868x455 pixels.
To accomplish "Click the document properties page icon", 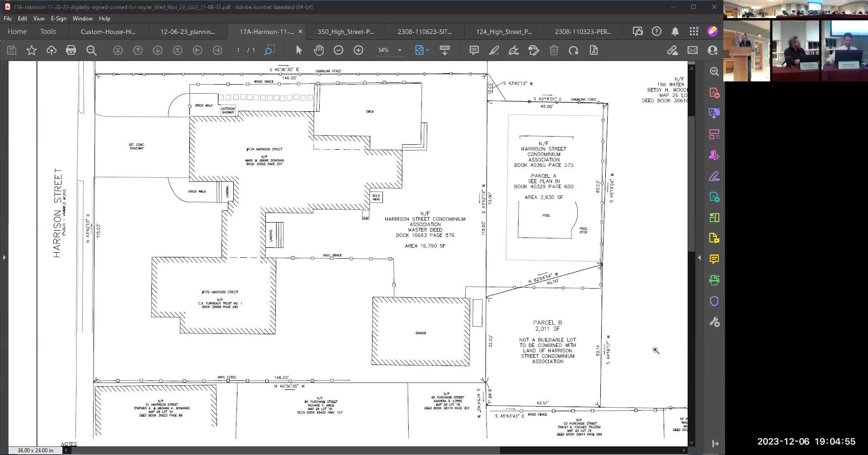I will click(594, 50).
